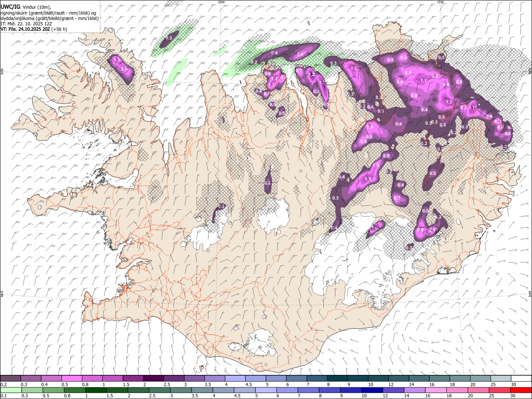Select the 7 blue swatch in bottom legend row
Viewport: 532px width, 399px height.
[x=308, y=390]
